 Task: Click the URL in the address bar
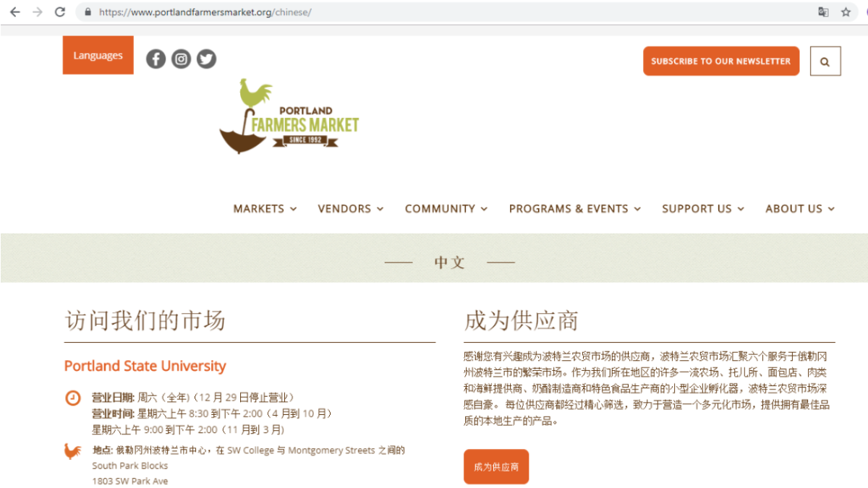click(205, 12)
